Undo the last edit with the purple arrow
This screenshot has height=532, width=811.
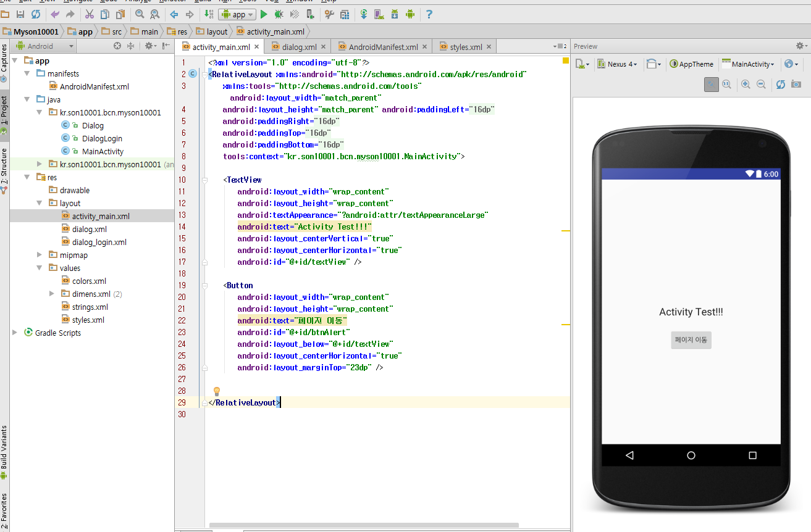[x=56, y=14]
